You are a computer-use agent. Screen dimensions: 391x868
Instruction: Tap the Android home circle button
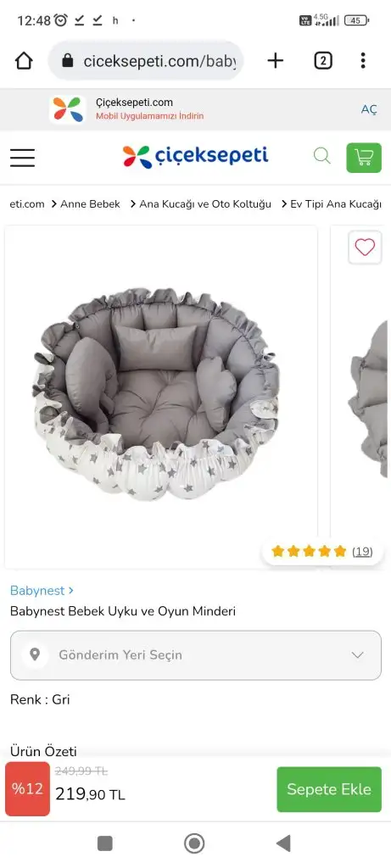[194, 843]
